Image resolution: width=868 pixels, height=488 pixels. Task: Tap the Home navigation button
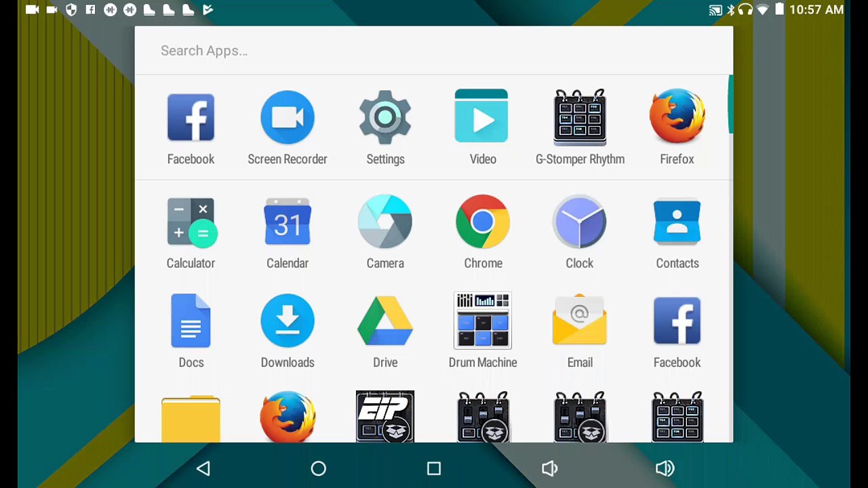(x=319, y=468)
